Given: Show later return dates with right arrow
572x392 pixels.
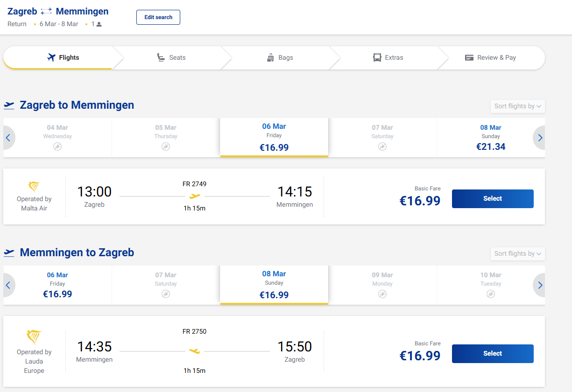Looking at the screenshot, I should tap(540, 285).
